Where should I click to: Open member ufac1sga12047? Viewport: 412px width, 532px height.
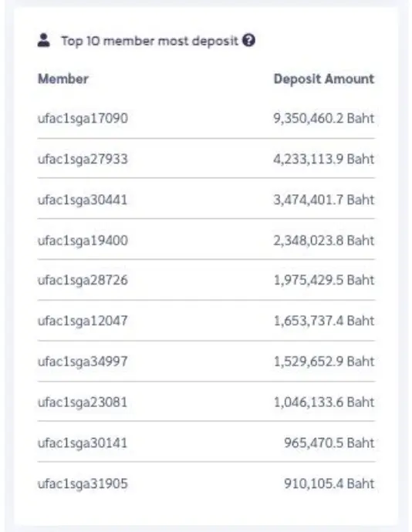coord(83,321)
